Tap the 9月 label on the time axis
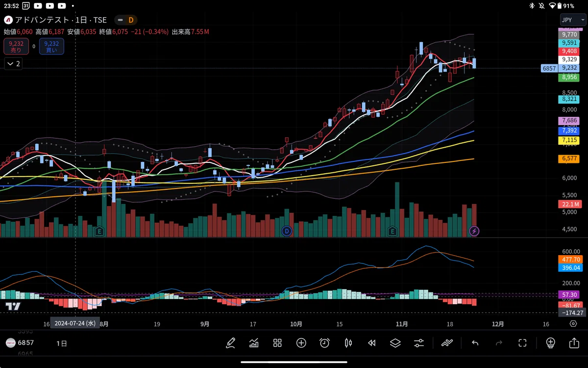 (205, 324)
